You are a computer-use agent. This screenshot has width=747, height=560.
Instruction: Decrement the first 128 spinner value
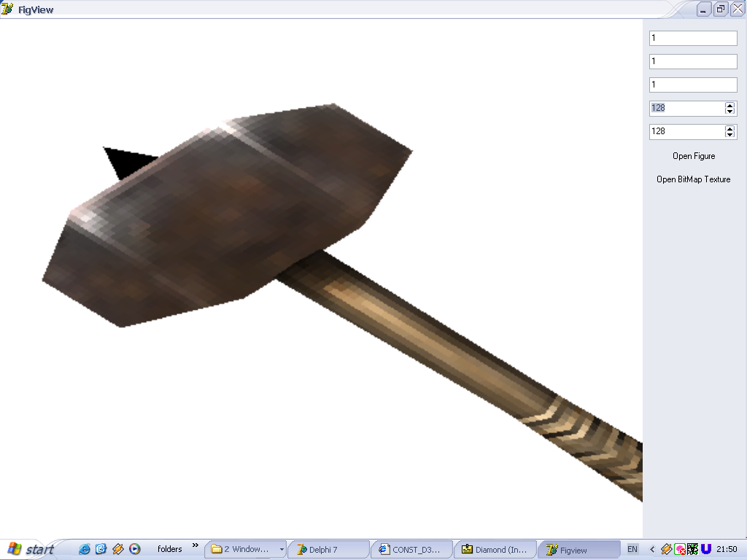729,112
